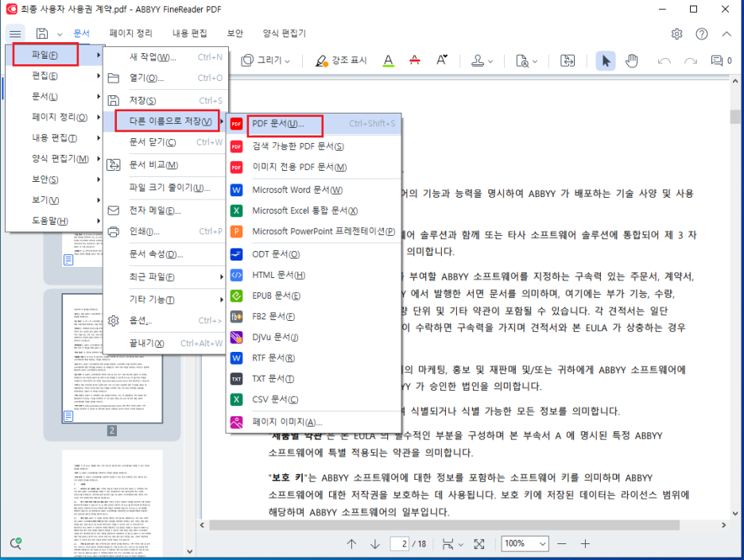
Task: Expand the stamp tool dropdown arrow
Action: coord(490,61)
